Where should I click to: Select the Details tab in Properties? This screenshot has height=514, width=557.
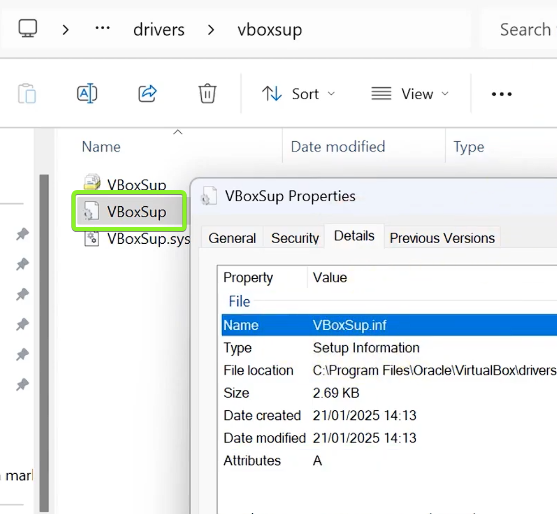[x=354, y=236]
